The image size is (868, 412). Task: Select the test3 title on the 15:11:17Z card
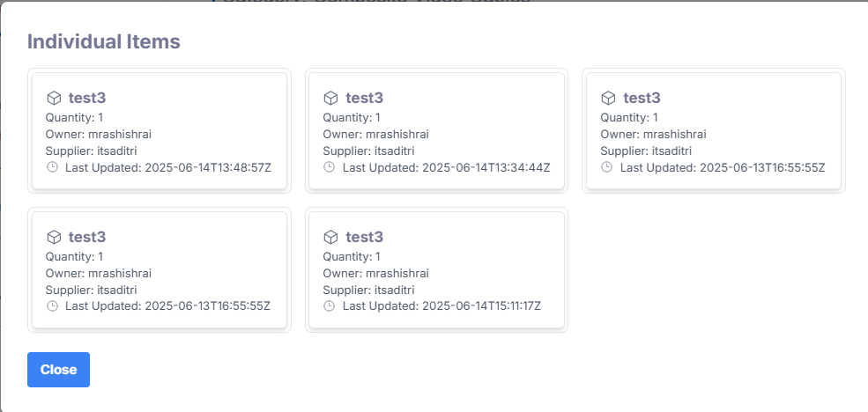365,237
